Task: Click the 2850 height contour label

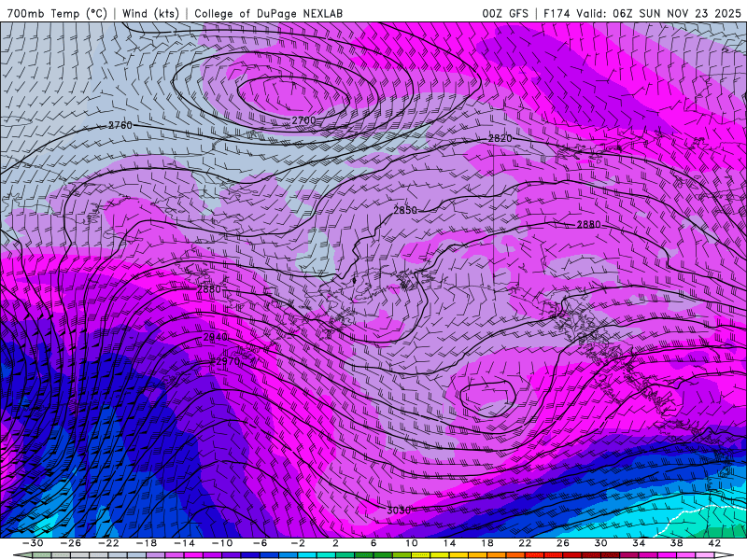Action: pyautogui.click(x=405, y=210)
